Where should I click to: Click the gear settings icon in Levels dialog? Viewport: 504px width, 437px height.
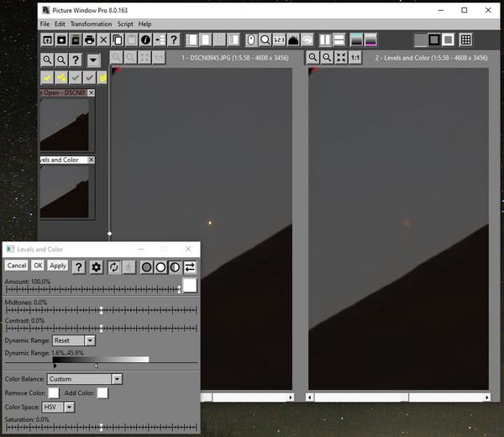point(97,266)
